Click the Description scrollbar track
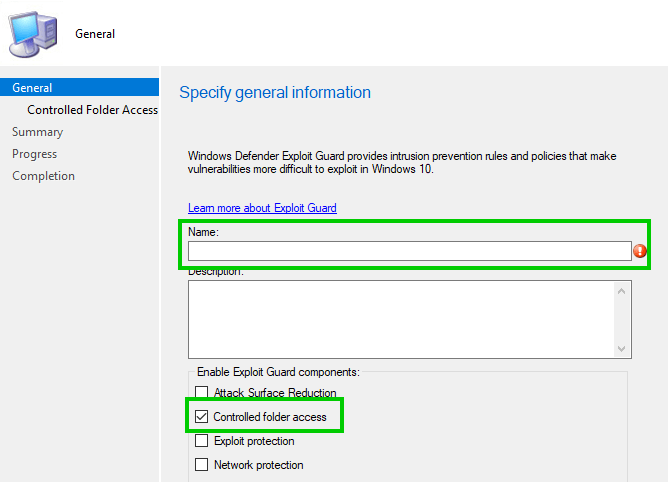Viewport: 668px width, 482px height. (x=622, y=320)
